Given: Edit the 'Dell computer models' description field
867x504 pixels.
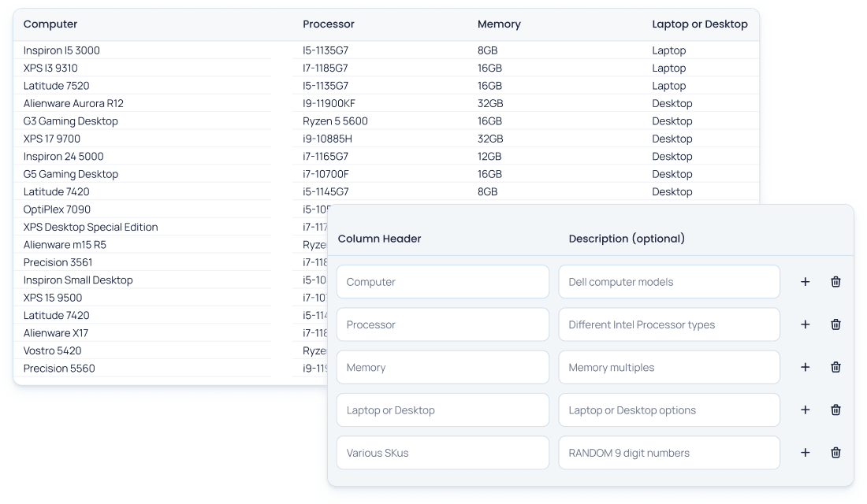Looking at the screenshot, I should click(x=669, y=282).
